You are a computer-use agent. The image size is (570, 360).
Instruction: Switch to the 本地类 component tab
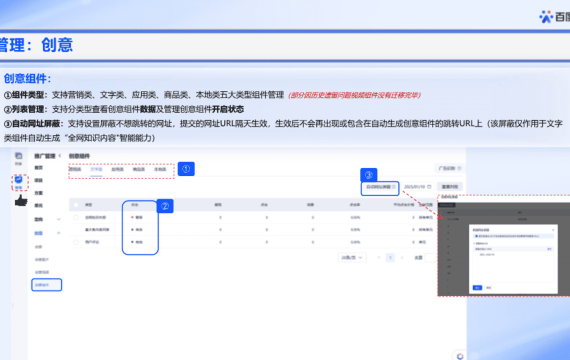click(x=160, y=169)
